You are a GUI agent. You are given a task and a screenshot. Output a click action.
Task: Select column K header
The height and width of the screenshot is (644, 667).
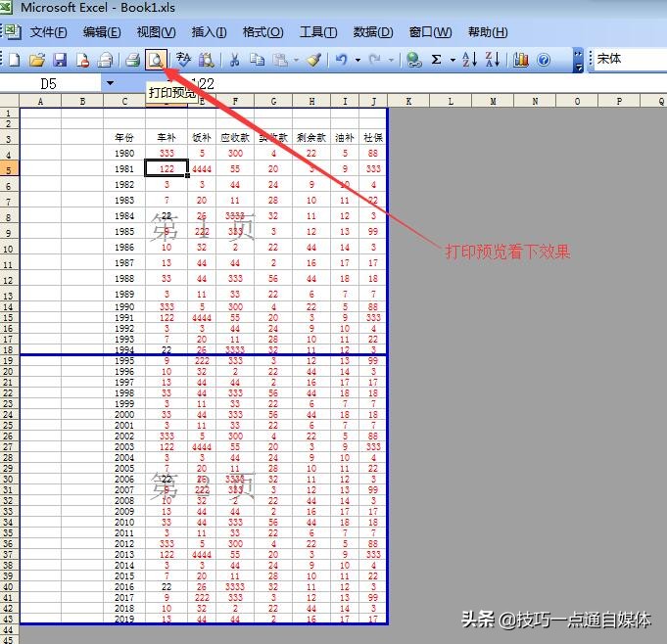pos(408,101)
